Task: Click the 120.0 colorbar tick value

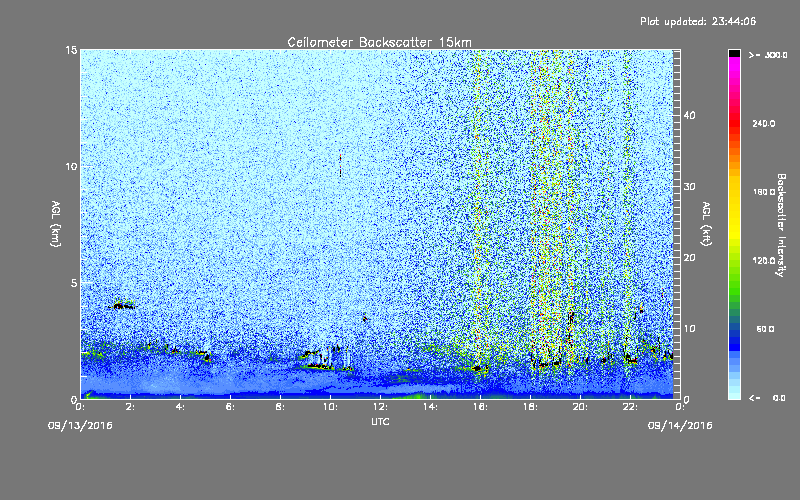Action: click(x=764, y=261)
